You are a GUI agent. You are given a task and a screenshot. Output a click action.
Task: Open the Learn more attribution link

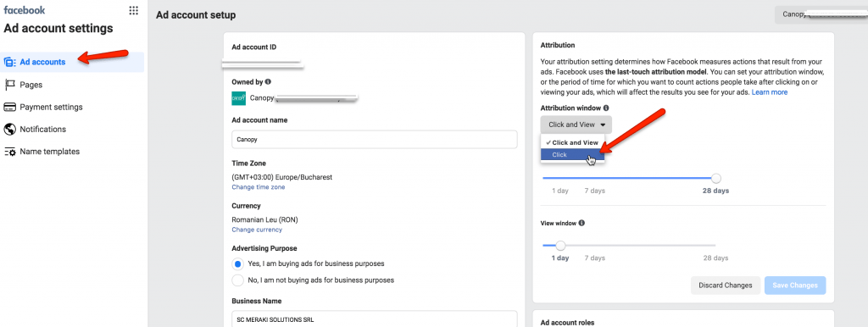(x=770, y=92)
